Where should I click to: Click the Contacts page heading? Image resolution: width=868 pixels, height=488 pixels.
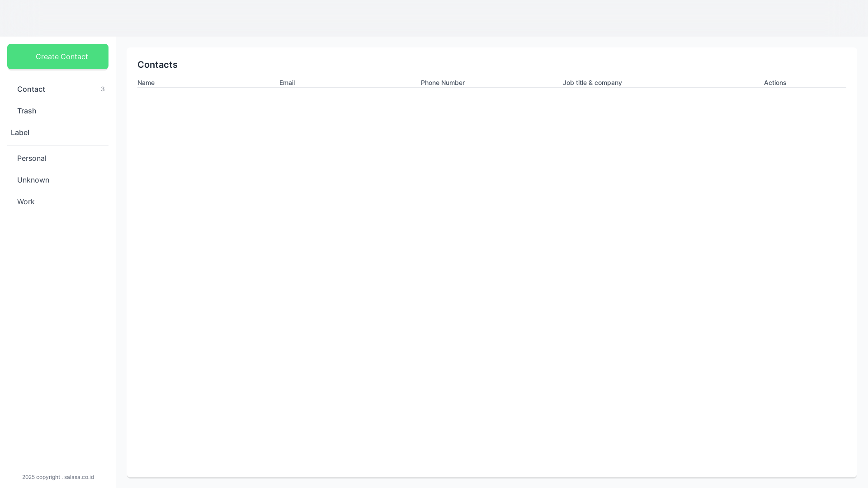157,65
